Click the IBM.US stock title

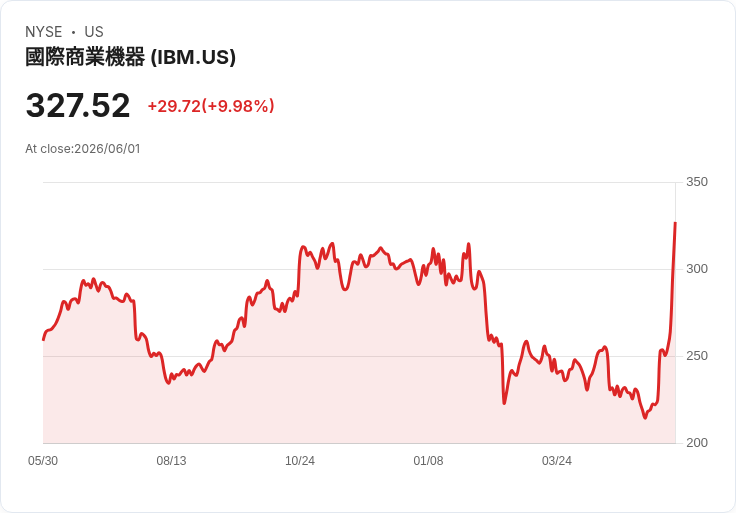click(130, 57)
